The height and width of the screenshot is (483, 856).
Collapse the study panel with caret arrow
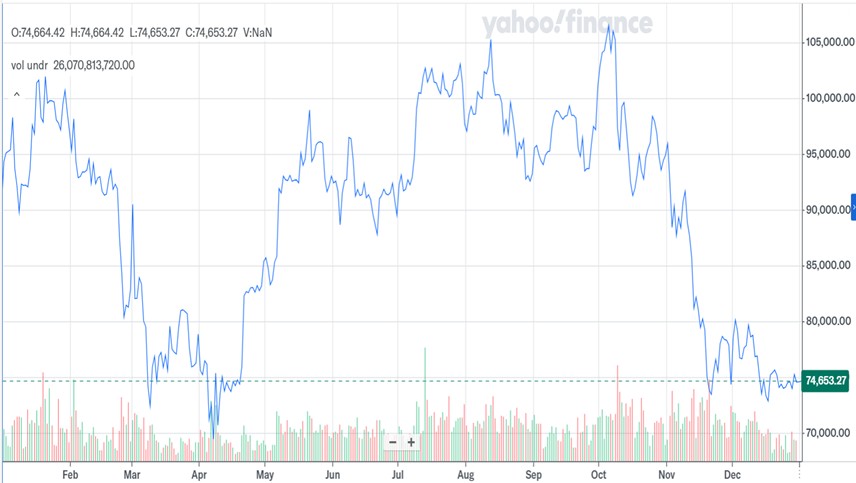(16, 95)
